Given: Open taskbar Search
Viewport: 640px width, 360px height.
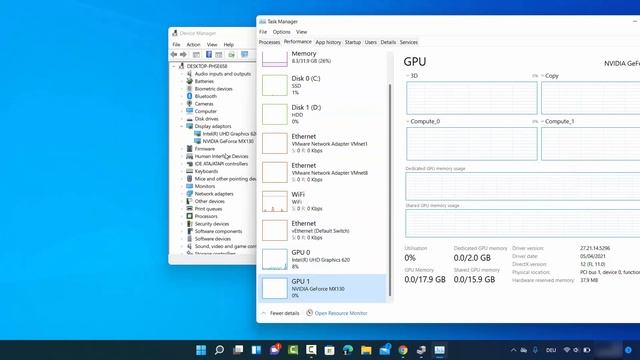Looking at the screenshot, I should coord(219,350).
